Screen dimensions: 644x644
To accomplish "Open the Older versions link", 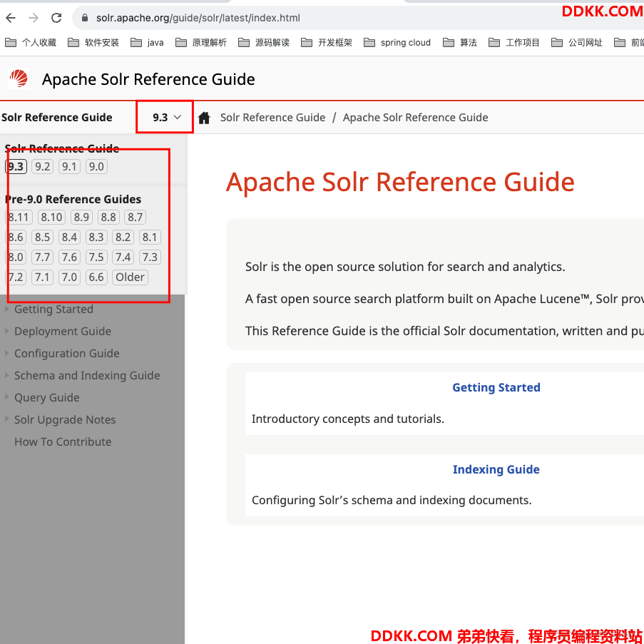I will (x=130, y=277).
